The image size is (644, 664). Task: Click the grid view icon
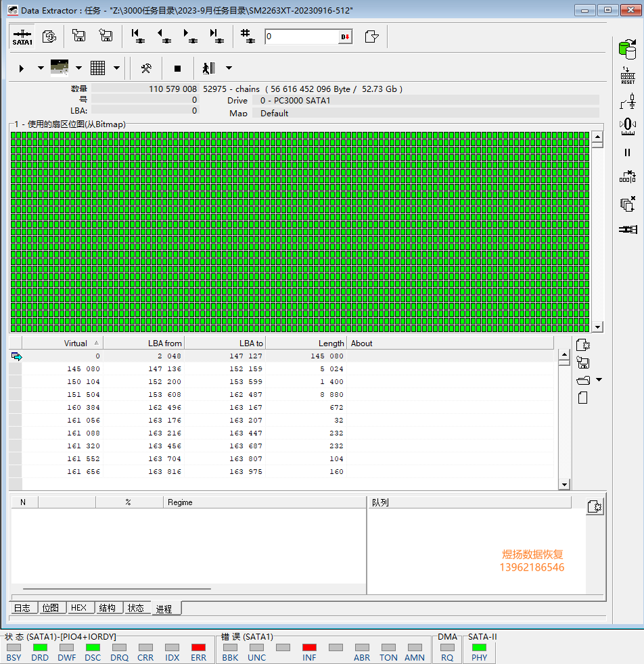coord(97,68)
